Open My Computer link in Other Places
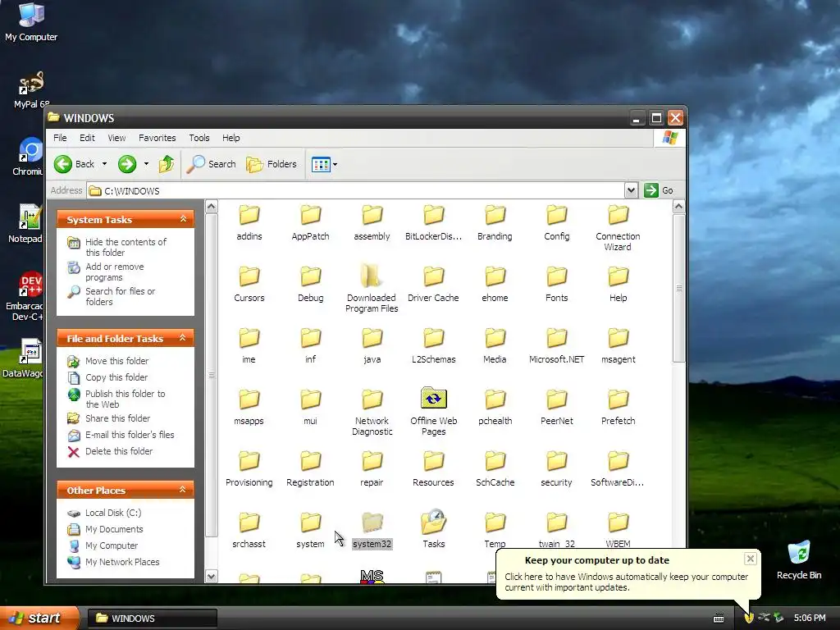 [x=112, y=546]
